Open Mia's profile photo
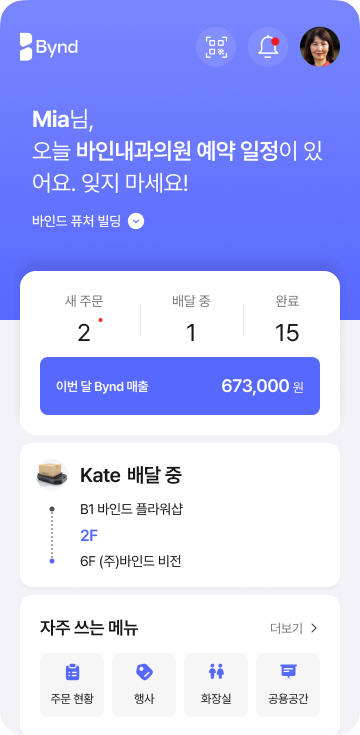The image size is (360, 735). coord(320,47)
